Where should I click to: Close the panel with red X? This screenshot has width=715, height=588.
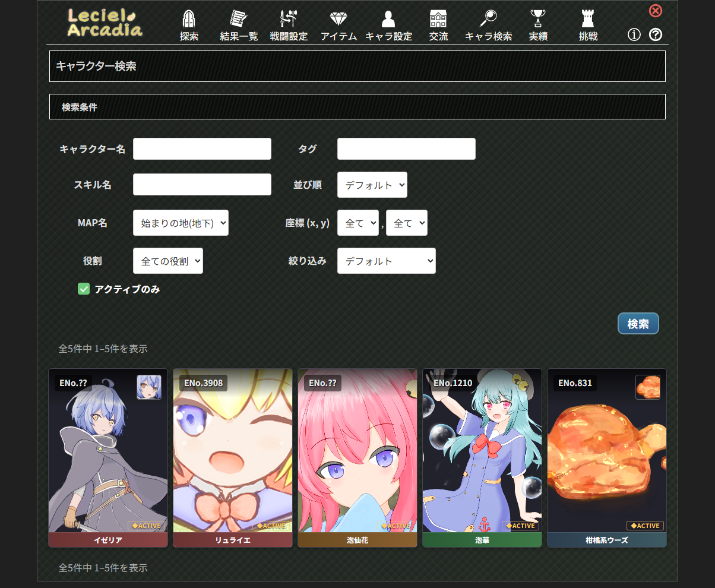pyautogui.click(x=656, y=11)
